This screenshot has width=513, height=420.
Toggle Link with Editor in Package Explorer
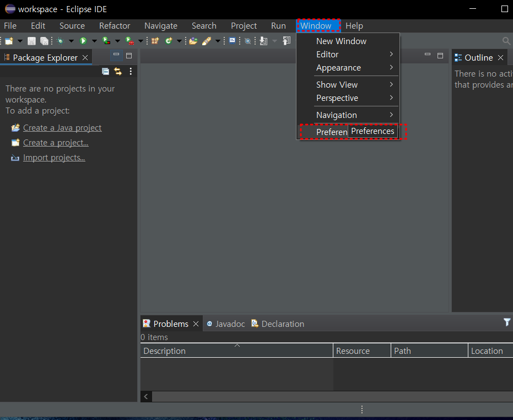coord(118,71)
